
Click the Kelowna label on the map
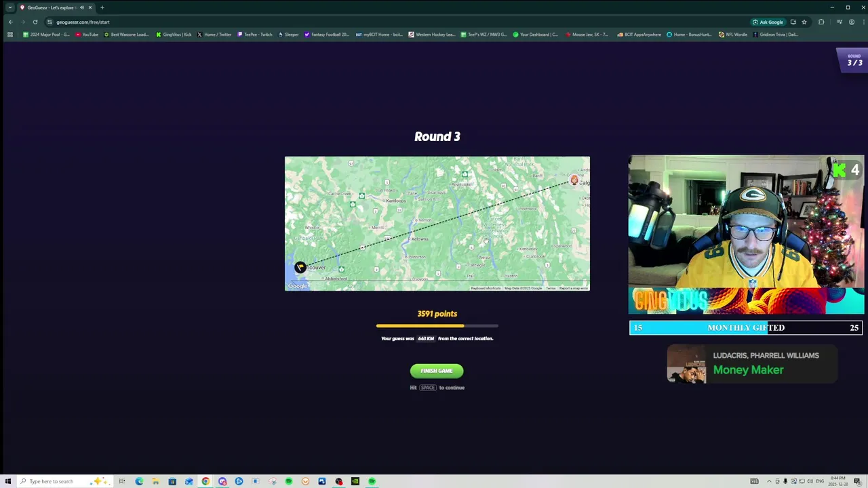click(x=420, y=239)
